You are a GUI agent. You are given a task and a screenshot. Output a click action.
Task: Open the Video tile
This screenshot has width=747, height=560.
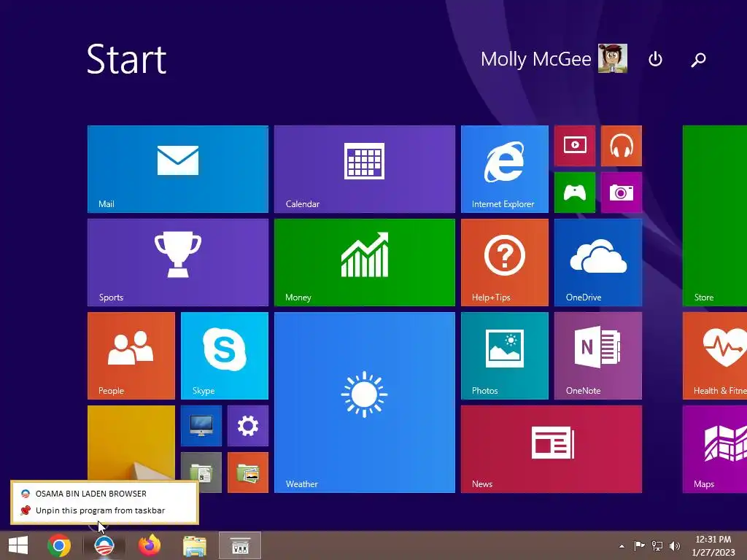click(575, 146)
